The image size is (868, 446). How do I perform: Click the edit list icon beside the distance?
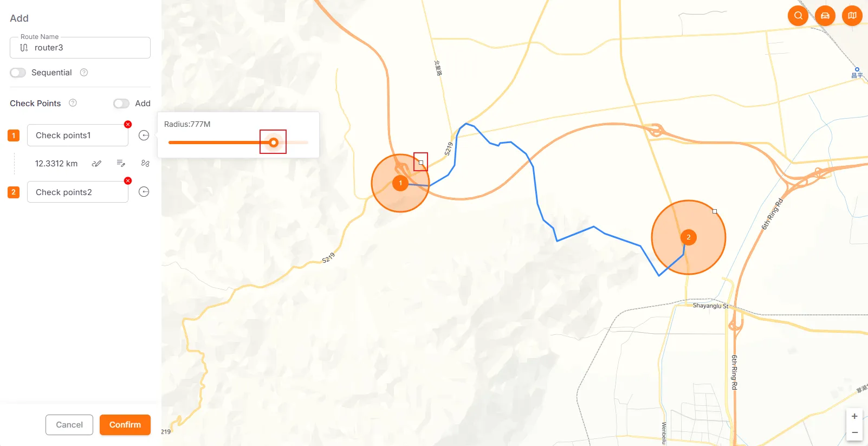121,164
